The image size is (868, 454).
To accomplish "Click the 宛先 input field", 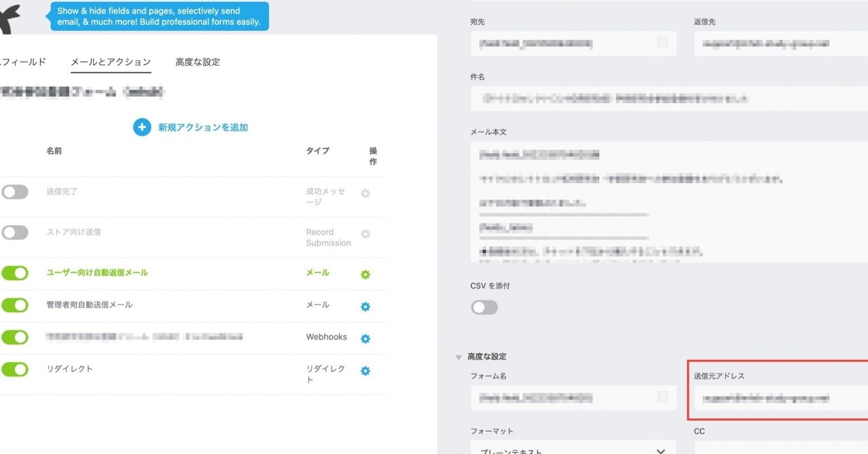I will (x=573, y=43).
